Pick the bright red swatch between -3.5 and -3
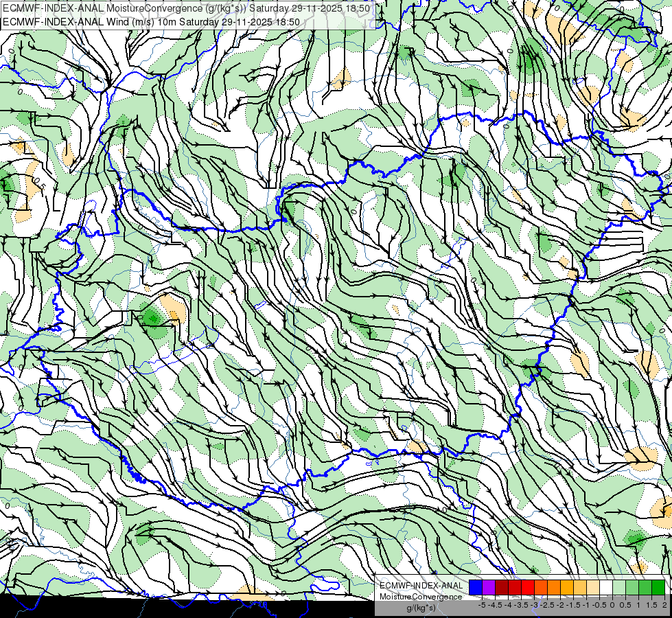672x618 pixels. (x=528, y=588)
